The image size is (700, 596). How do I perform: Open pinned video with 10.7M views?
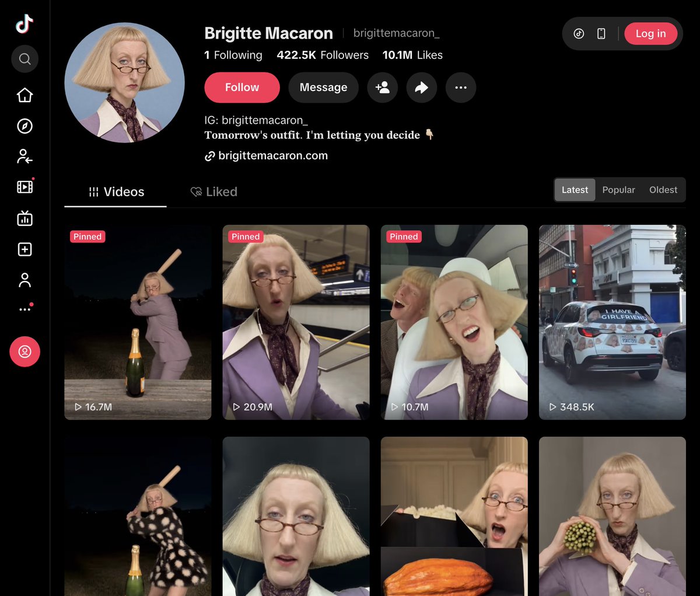454,322
